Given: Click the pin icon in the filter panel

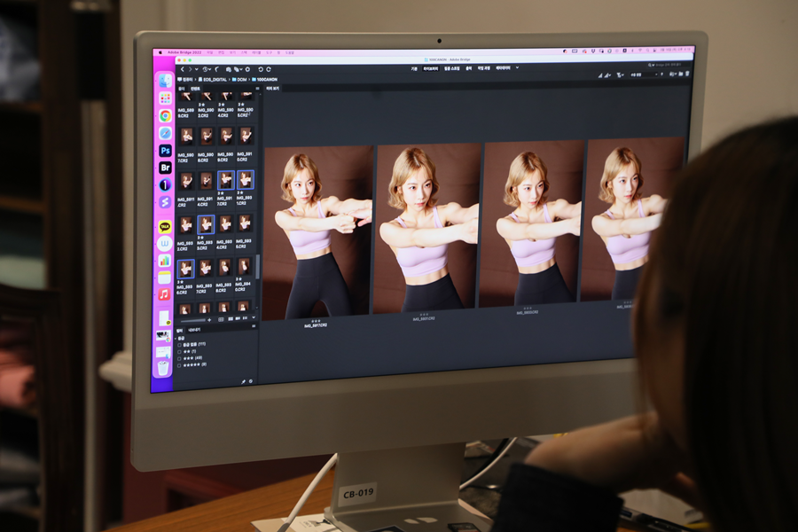Looking at the screenshot, I should [243, 381].
